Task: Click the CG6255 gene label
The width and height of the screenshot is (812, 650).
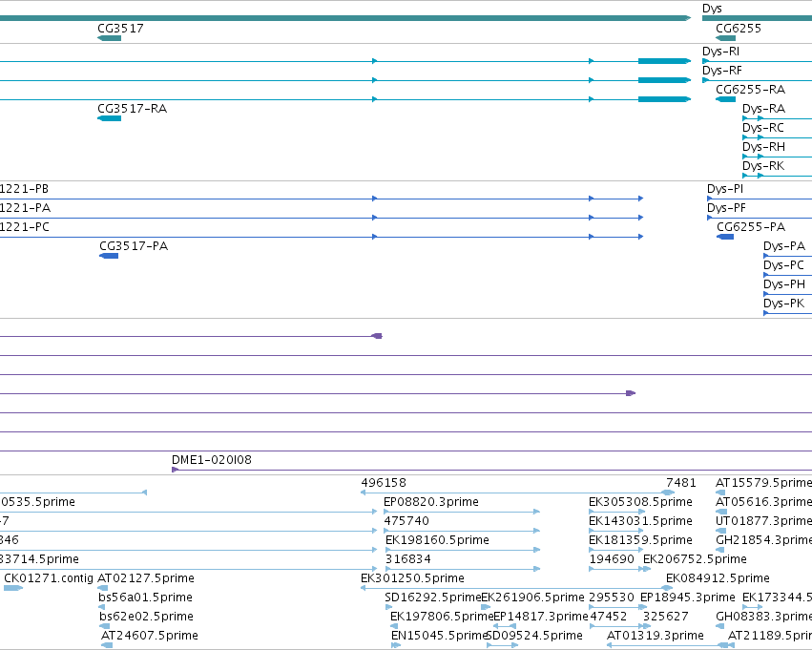Action: point(739,28)
